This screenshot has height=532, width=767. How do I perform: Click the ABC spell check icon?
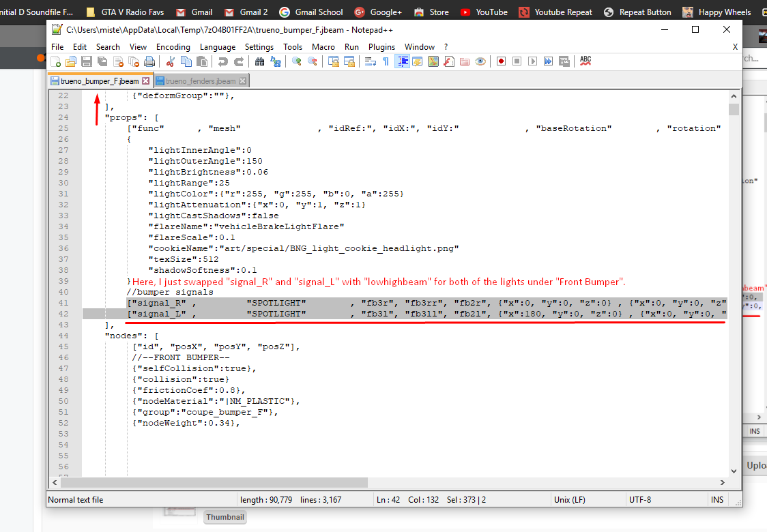(585, 61)
